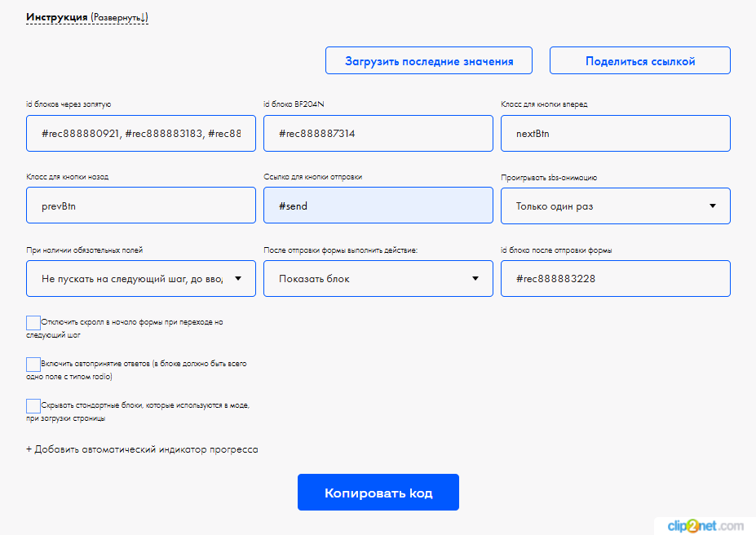Expand the При наличии обязательных полей dropdown
Viewport: 756px width, 535px height.
point(141,279)
